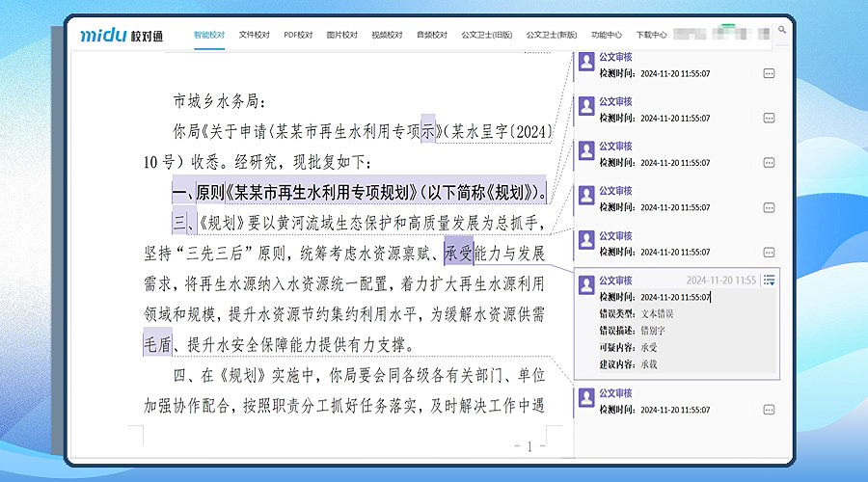Click the highlighted heading 一、原则《某某市再生水利用专项规划》
868x482 pixels.
(x=360, y=192)
